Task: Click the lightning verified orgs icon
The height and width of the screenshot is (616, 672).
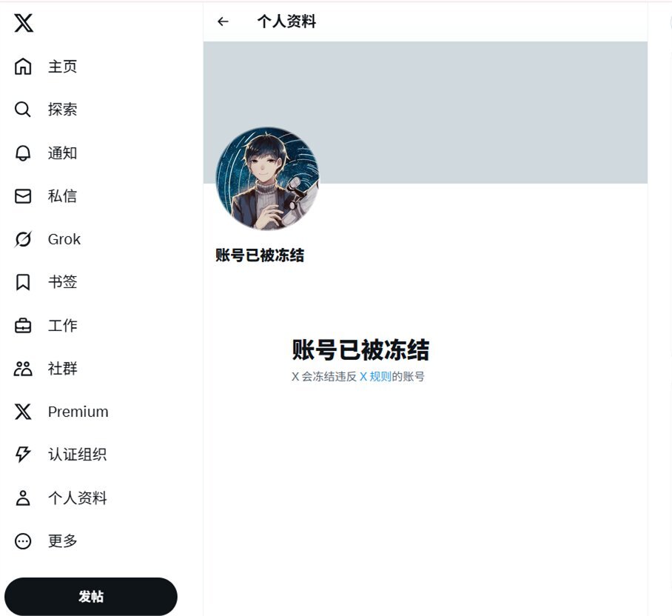Action: (x=23, y=455)
